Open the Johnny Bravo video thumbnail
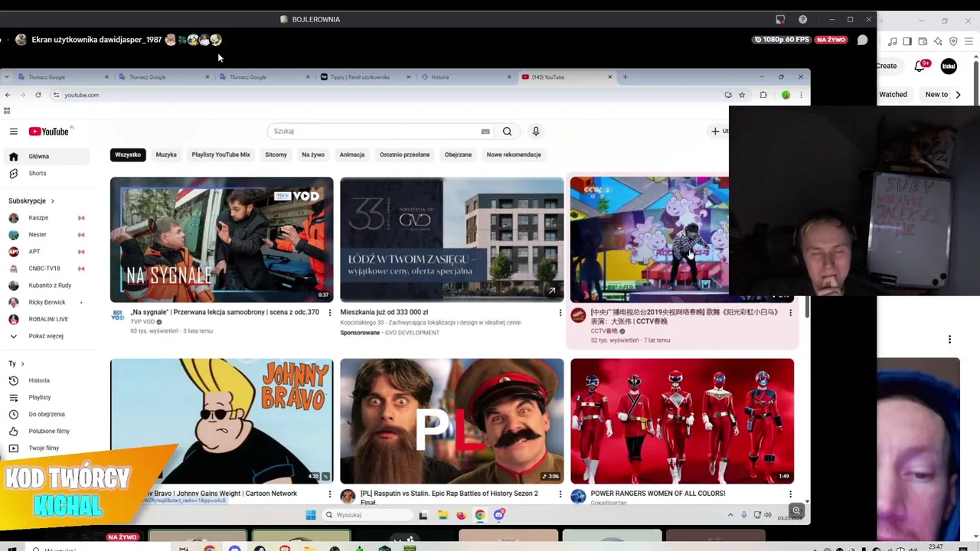980x551 pixels. point(221,421)
